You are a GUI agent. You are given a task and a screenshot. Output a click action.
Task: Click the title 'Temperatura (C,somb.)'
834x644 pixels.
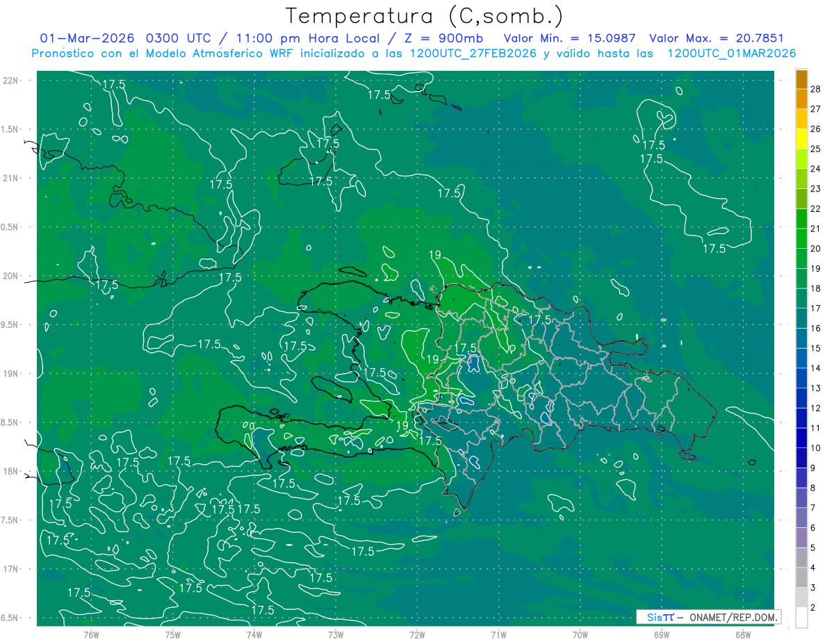[x=424, y=17]
